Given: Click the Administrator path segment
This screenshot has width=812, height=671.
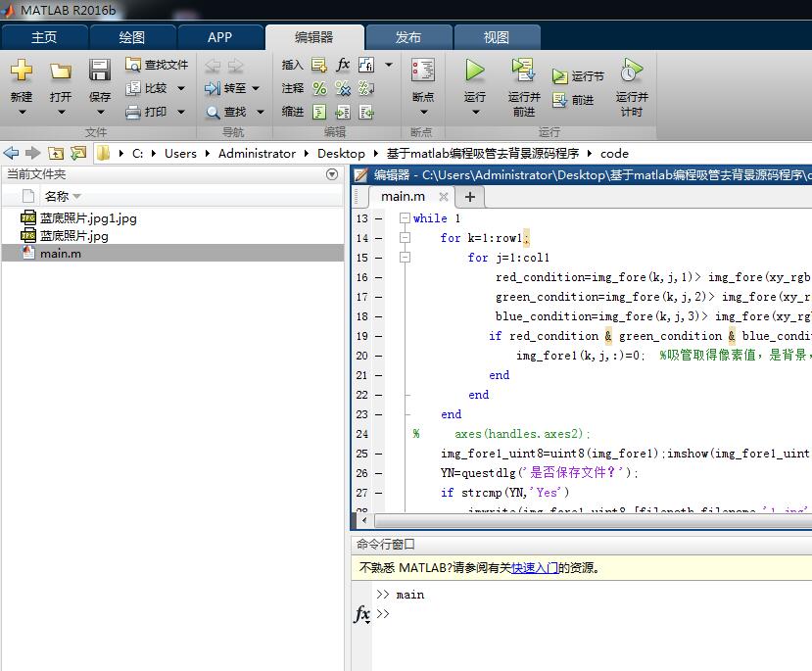Looking at the screenshot, I should (257, 153).
